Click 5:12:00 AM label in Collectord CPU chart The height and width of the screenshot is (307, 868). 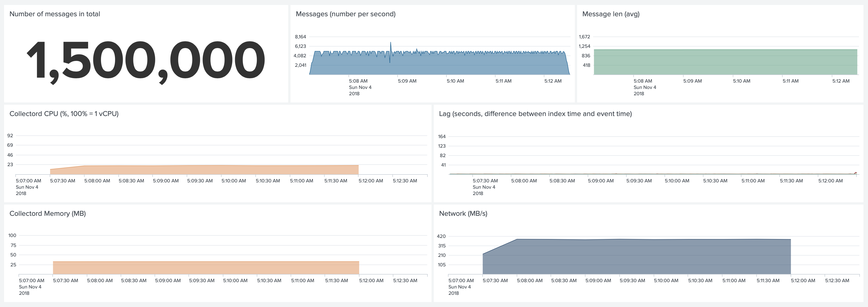coord(371,181)
